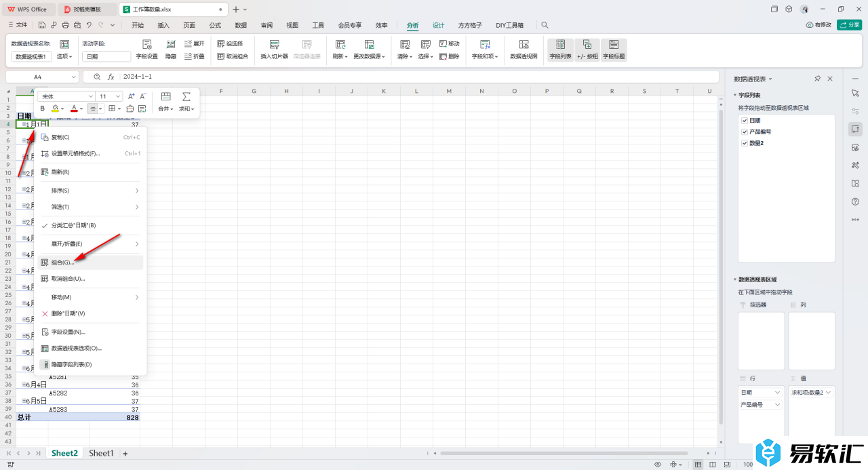Click the 隐藏 field icon in ribbon

click(x=171, y=44)
